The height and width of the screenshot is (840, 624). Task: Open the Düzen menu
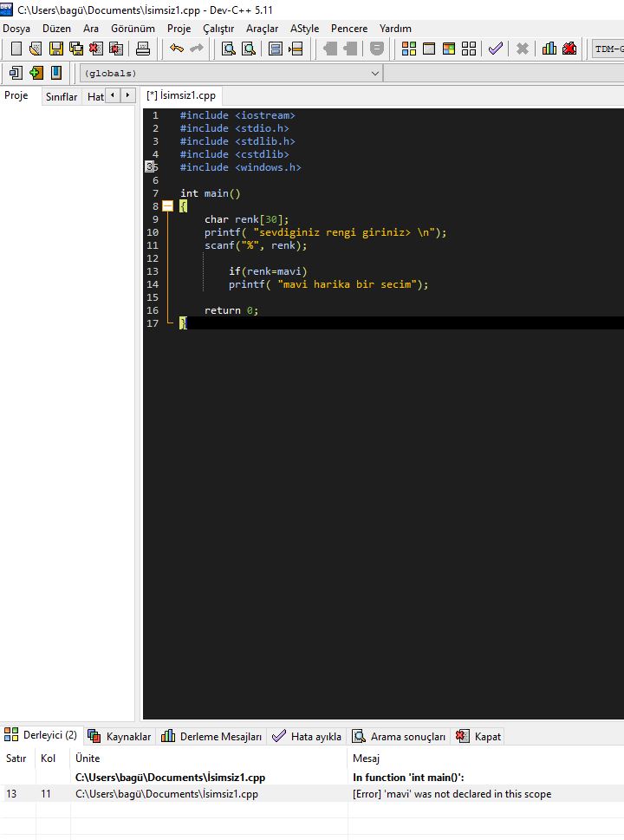point(57,29)
